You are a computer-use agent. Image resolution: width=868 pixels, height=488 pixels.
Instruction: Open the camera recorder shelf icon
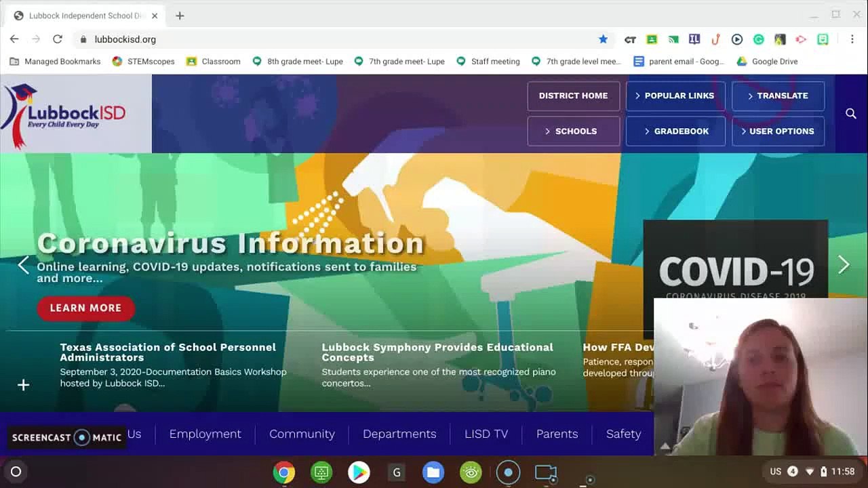[x=546, y=472]
